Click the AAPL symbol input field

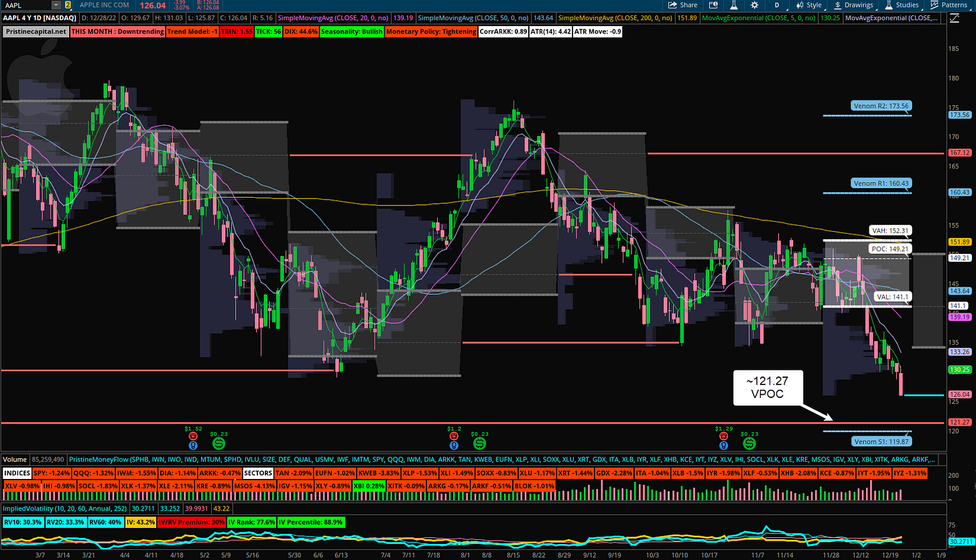click(x=26, y=5)
